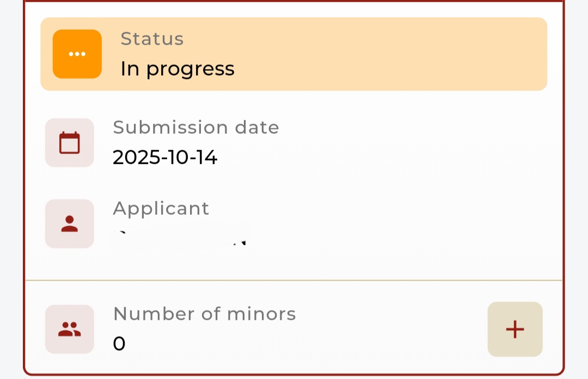Select the "In progress" status text
588x379 pixels.
[177, 69]
